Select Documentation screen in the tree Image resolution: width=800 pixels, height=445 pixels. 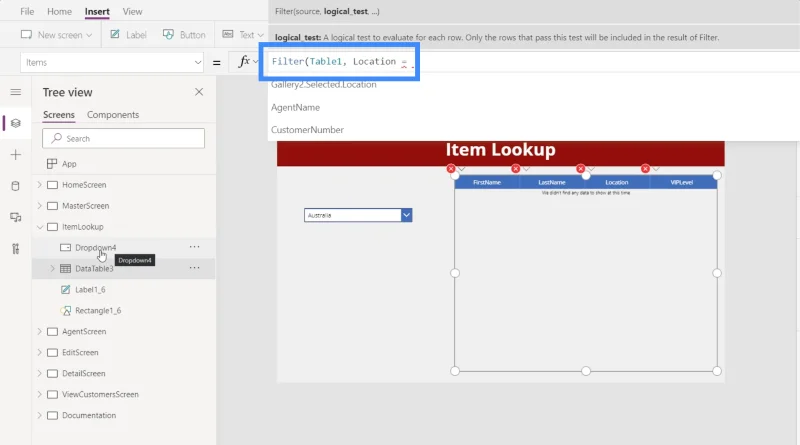(x=89, y=415)
